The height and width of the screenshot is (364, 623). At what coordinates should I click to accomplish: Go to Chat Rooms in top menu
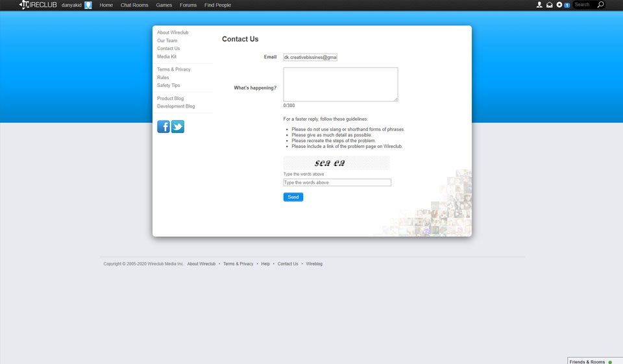(134, 5)
